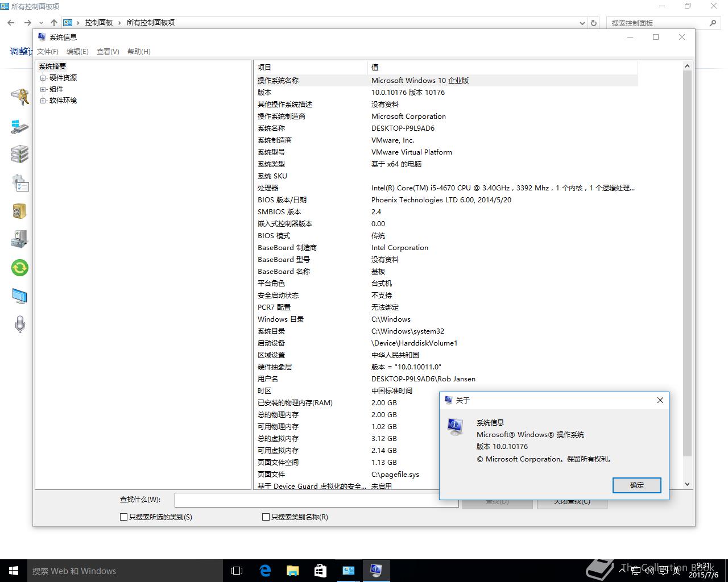Click the 搜索 Web 和 Windows taskbar search
The height and width of the screenshot is (582, 728).
tap(125, 571)
